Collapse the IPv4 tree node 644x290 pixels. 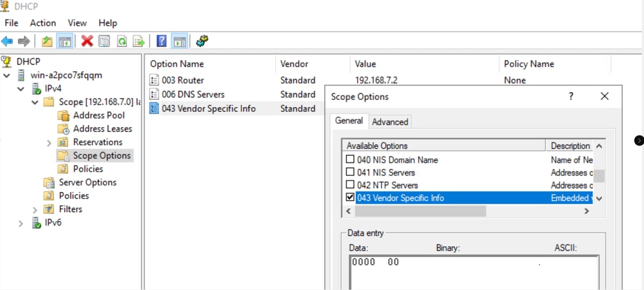click(x=21, y=89)
